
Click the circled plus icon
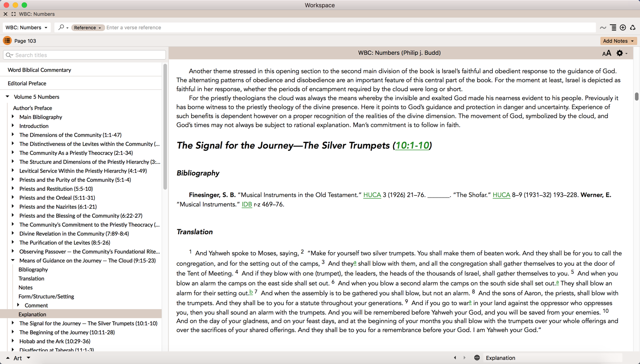pos(623,28)
